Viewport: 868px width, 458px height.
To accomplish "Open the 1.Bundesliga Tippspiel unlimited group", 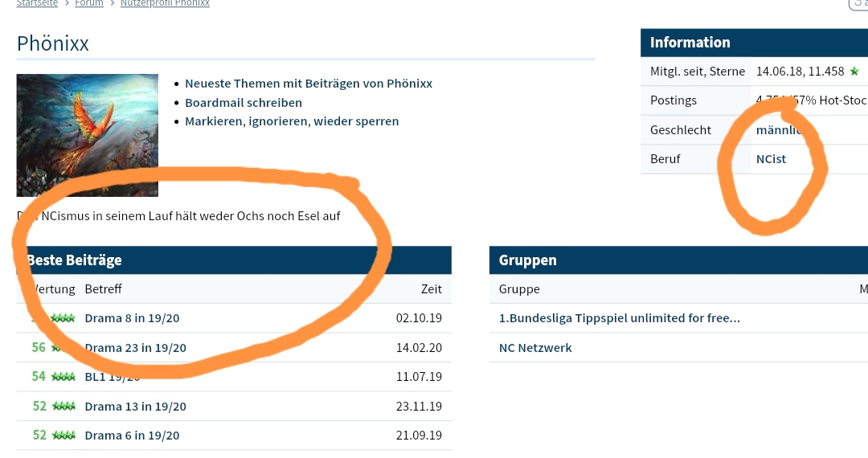I will click(619, 318).
